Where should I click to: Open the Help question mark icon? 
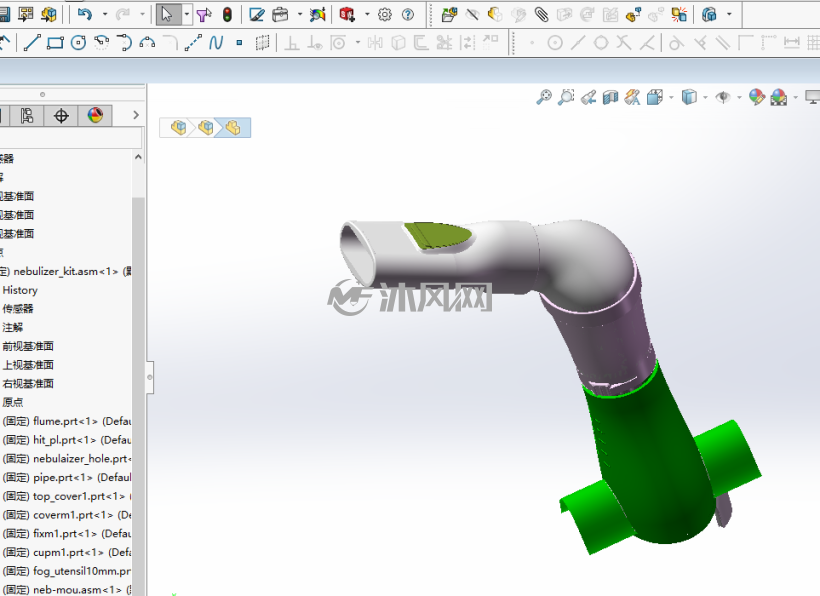tap(408, 15)
